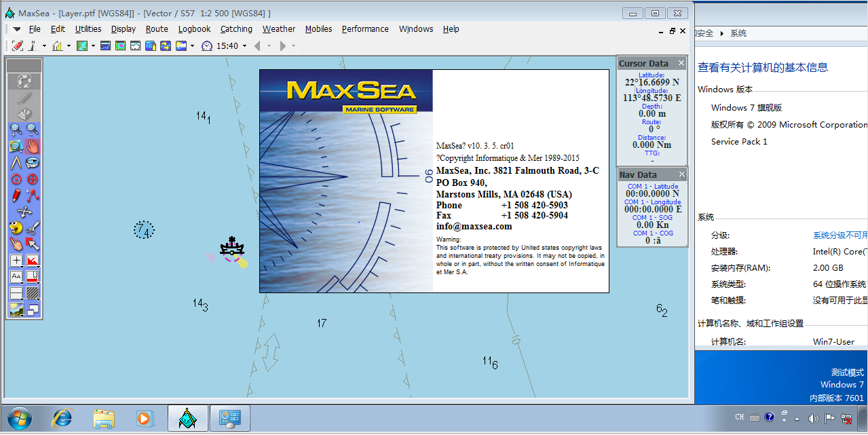Click the gray left arrow step-back button
This screenshot has height=435, width=868.
[257, 45]
